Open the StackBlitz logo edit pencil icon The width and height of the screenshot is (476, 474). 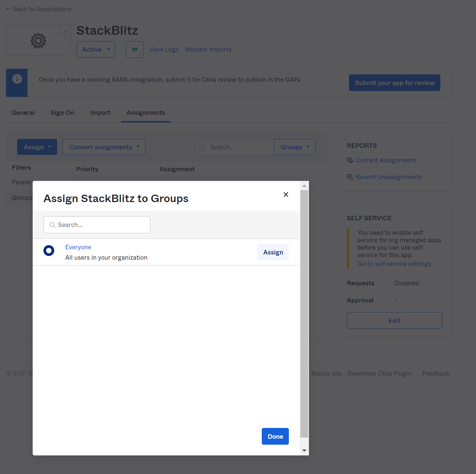point(65,30)
